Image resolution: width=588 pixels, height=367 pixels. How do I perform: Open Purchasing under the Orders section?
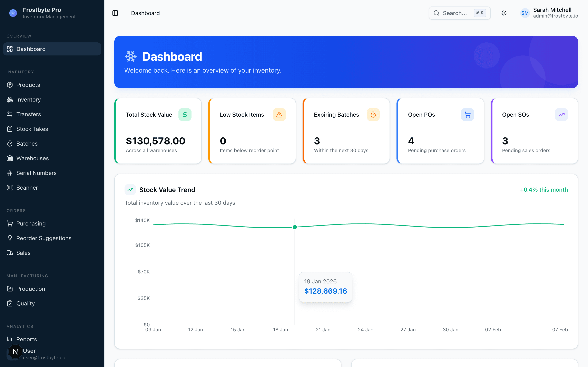(31, 223)
